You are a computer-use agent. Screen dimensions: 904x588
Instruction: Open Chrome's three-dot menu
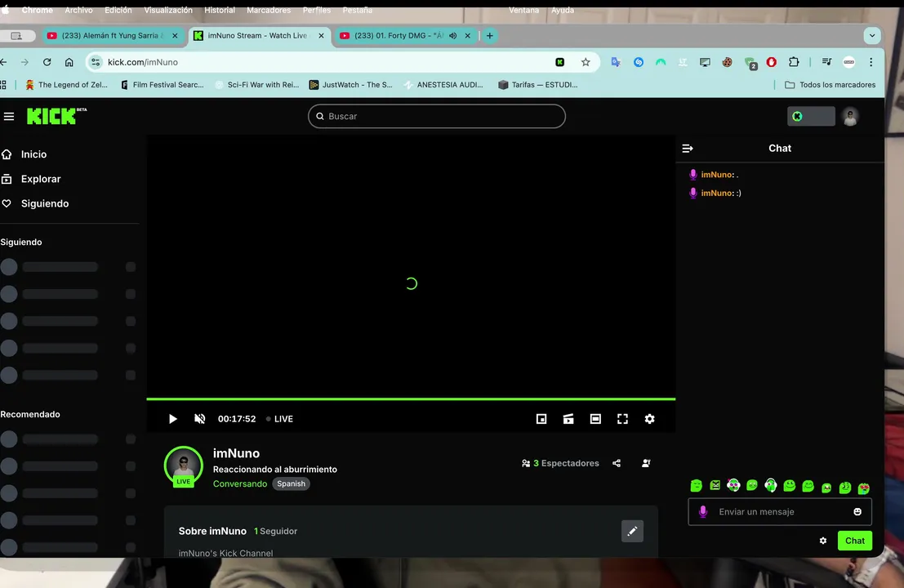(x=871, y=62)
